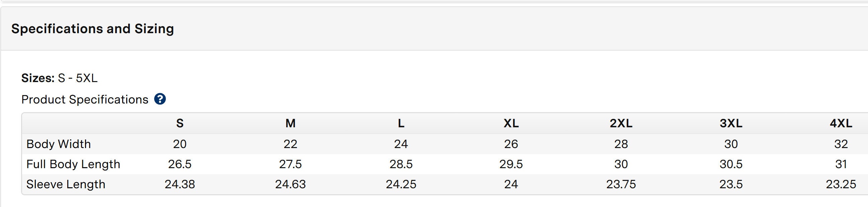Image resolution: width=868 pixels, height=207 pixels.
Task: Click the Product Specifications label
Action: 85,99
